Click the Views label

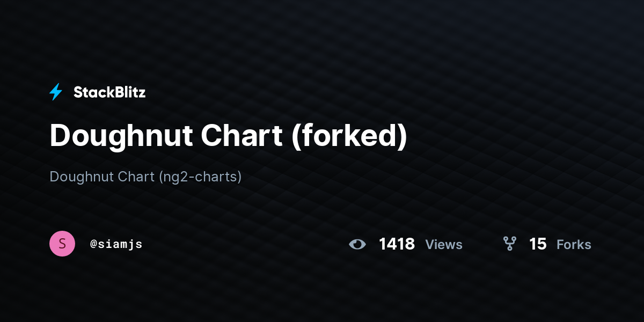pyautogui.click(x=444, y=245)
